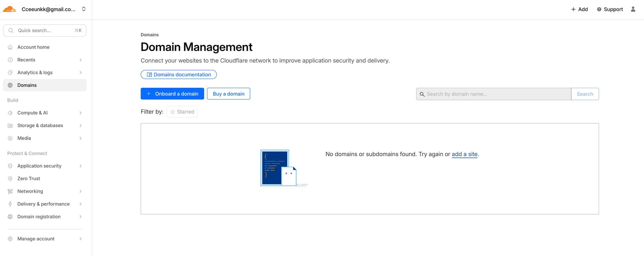
Task: Click the Zero Trust shield icon
Action: 10,178
